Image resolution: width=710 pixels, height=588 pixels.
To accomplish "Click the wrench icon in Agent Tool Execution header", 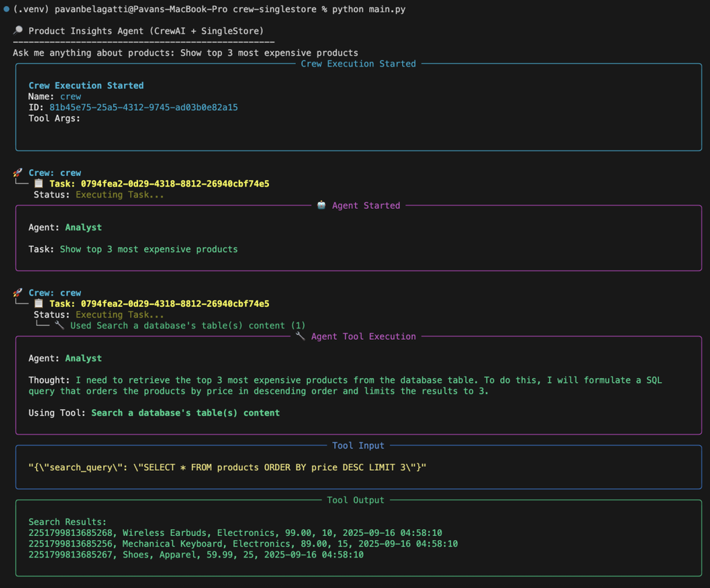I will [x=300, y=336].
